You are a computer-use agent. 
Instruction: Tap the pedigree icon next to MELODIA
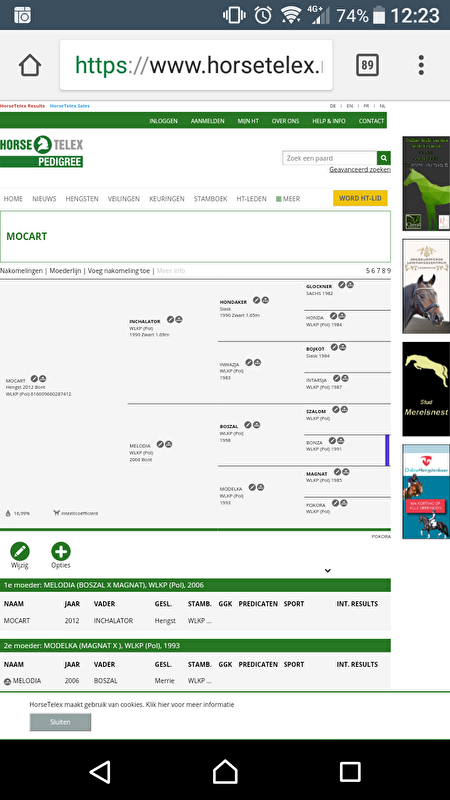(x=168, y=444)
